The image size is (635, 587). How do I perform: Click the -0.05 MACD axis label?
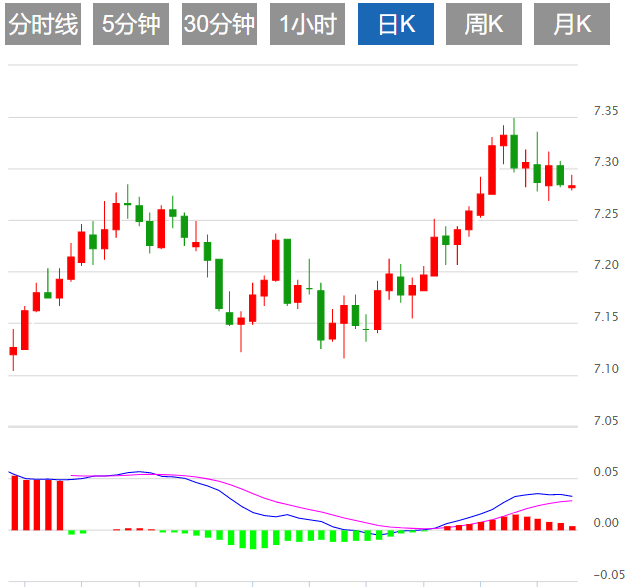coord(609,574)
